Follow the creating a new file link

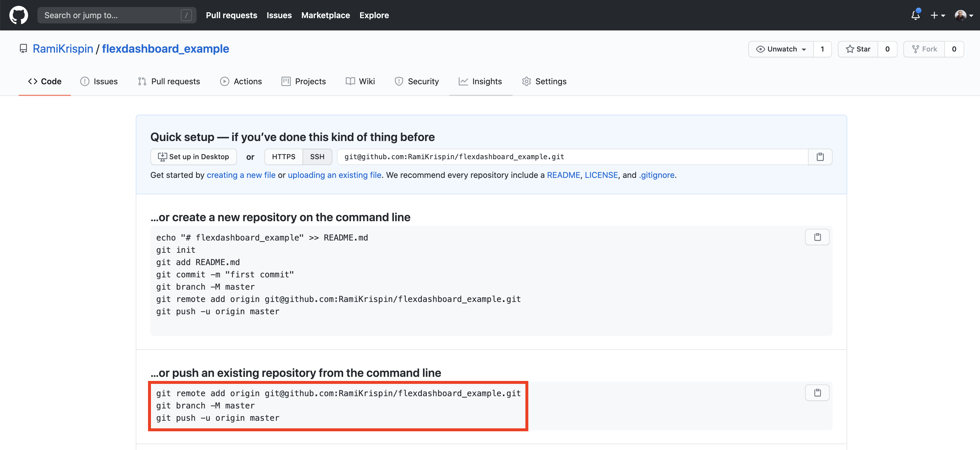[241, 175]
